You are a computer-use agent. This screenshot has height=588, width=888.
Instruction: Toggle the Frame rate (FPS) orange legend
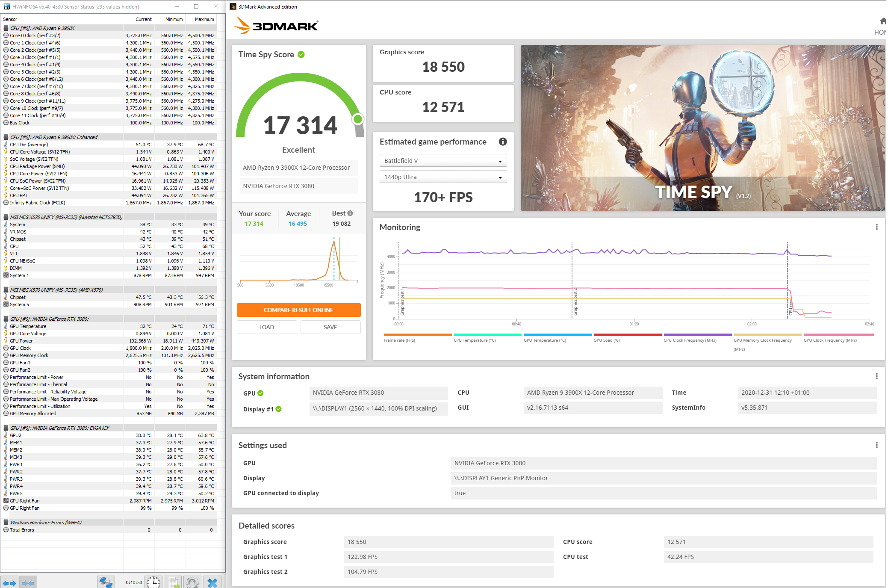coord(417,335)
